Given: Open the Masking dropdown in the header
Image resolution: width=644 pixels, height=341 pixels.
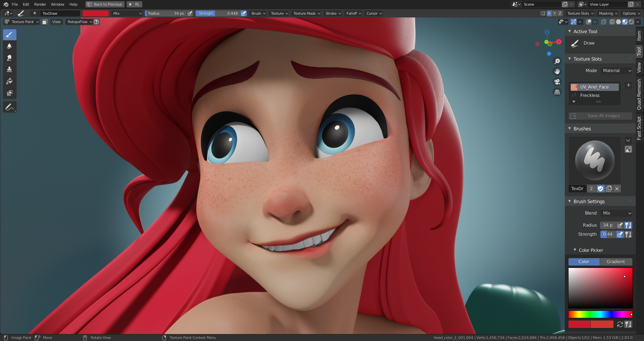Looking at the screenshot, I should pyautogui.click(x=607, y=13).
